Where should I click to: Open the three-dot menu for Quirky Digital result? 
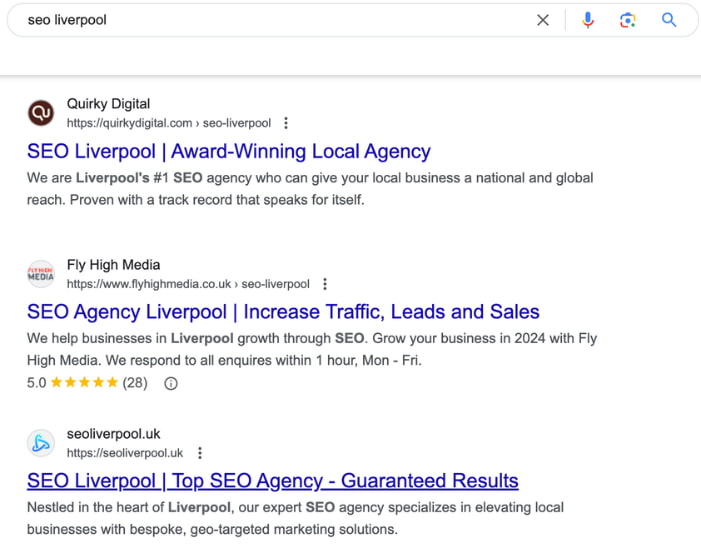(x=286, y=123)
